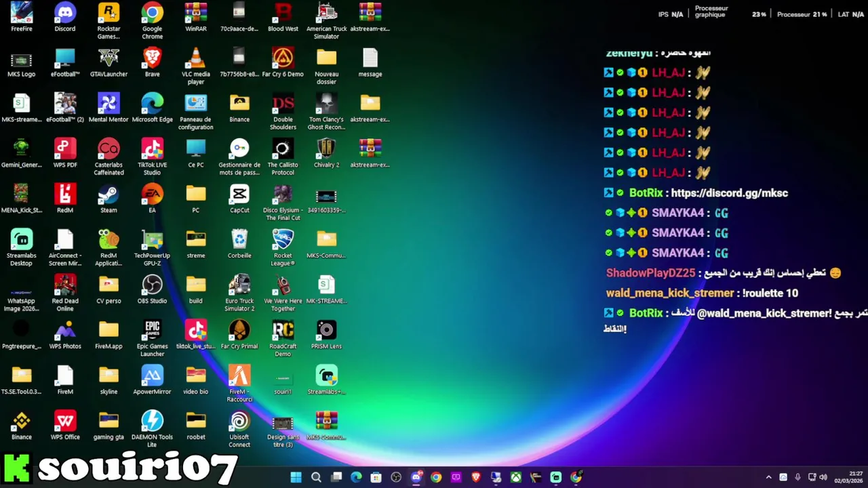Image resolution: width=868 pixels, height=488 pixels.
Task: Select the WinRAR desktop icon
Action: 196,17
